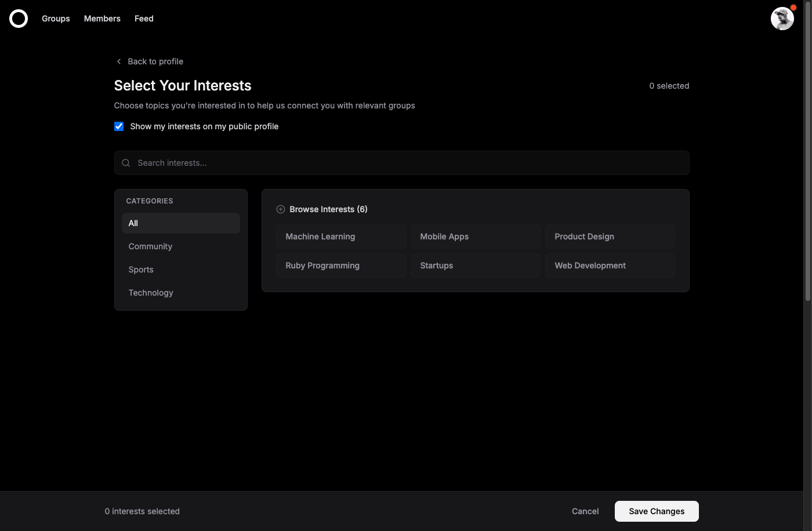Click the search magnifier icon in search bar

pyautogui.click(x=126, y=163)
